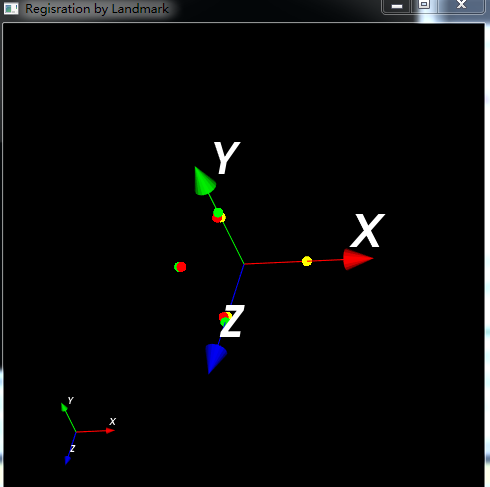Select the red landmark sphere on the Y axis
The width and height of the screenshot is (490, 487).
216,219
